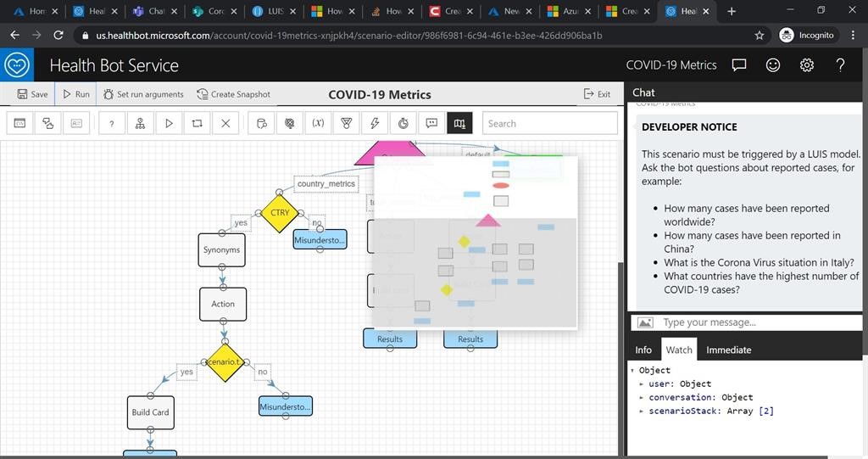Select the Misundersto... node under CTRY
Image resolution: width=868 pixels, height=459 pixels.
click(320, 240)
